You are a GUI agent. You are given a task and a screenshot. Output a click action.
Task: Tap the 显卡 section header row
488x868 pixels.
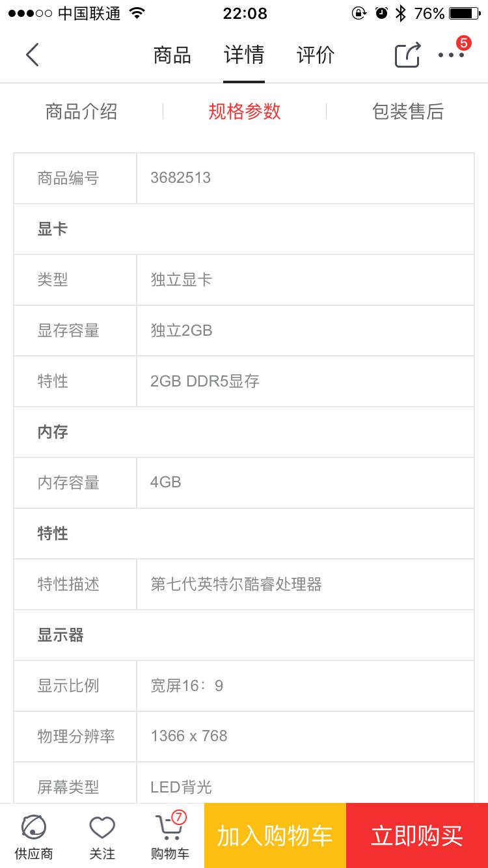click(x=244, y=229)
